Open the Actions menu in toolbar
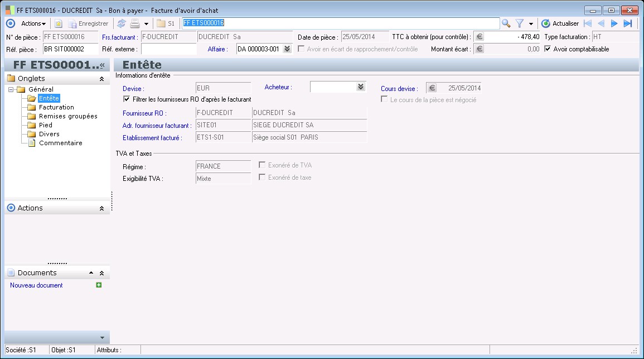 click(x=33, y=23)
